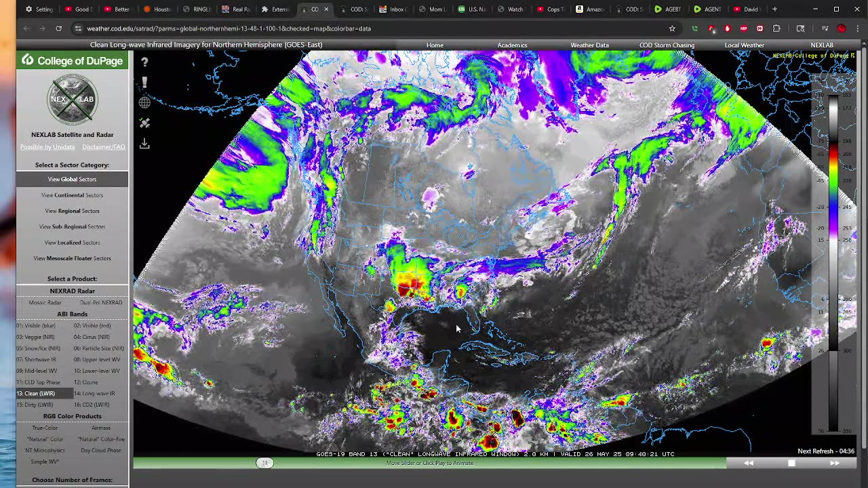Bookmark this page with the star icon

pos(672,28)
